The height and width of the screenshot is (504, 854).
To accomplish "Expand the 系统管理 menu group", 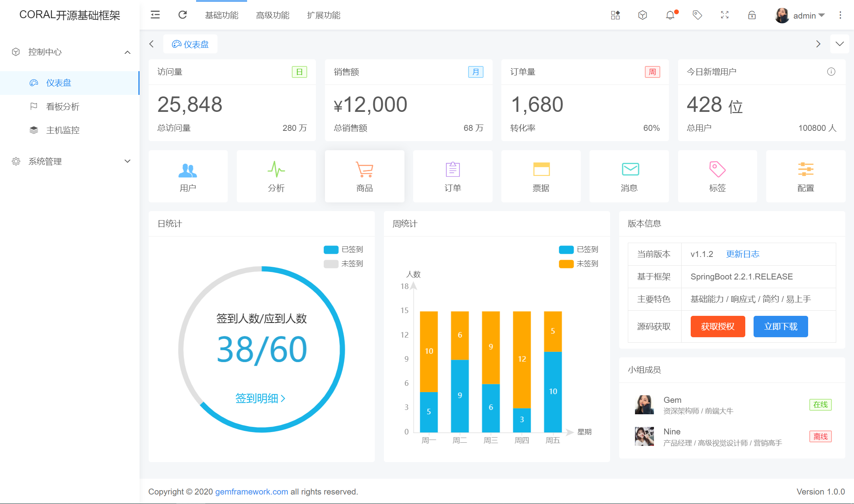I will [70, 161].
